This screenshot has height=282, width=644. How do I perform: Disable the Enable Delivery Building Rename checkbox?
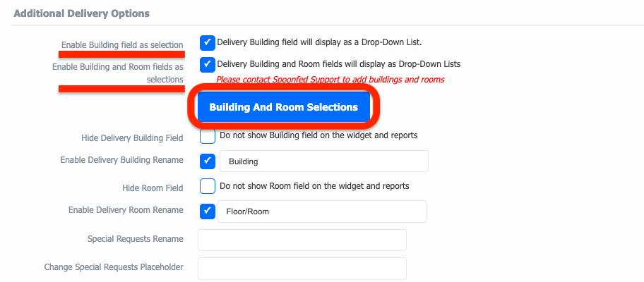click(208, 161)
